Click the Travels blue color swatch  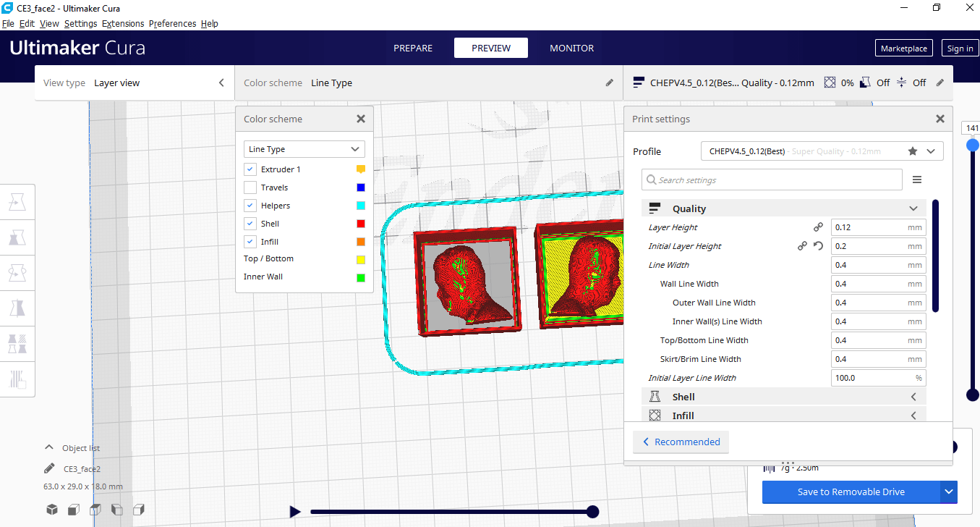pos(361,187)
